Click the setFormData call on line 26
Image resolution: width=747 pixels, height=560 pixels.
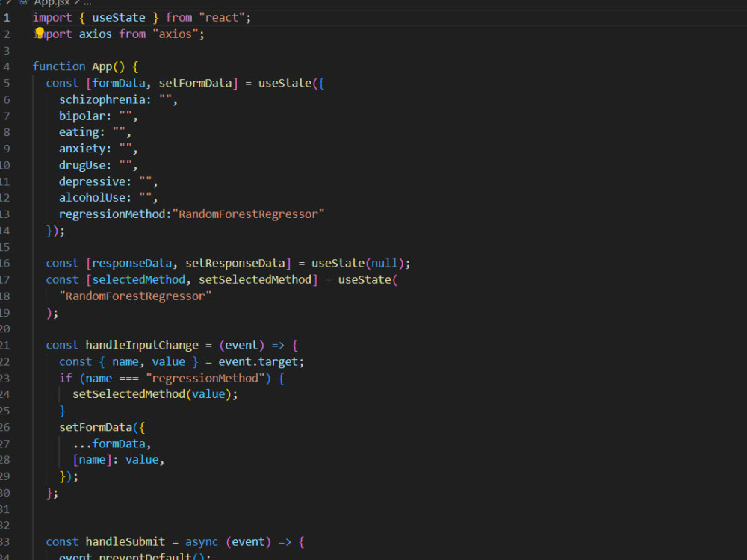(96, 427)
